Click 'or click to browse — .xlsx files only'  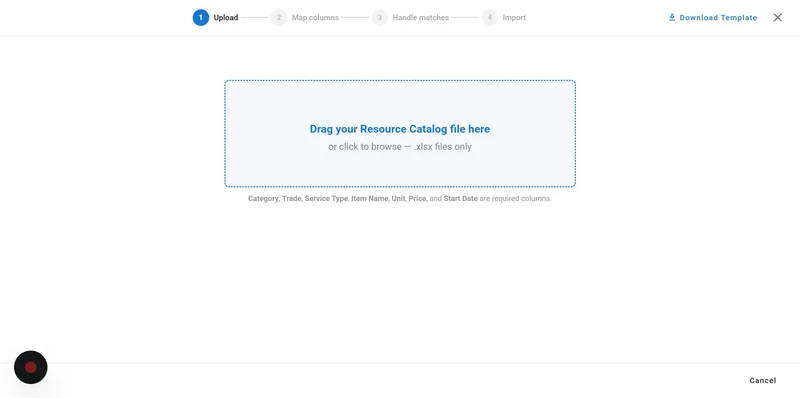(x=400, y=147)
